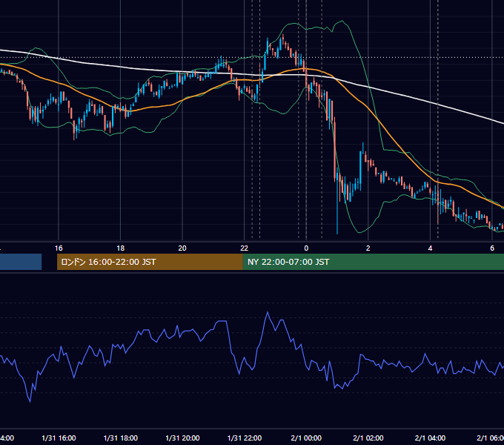This screenshot has width=504, height=445.
Task: Click the '18' hour label on price chart axis
Action: tap(120, 248)
